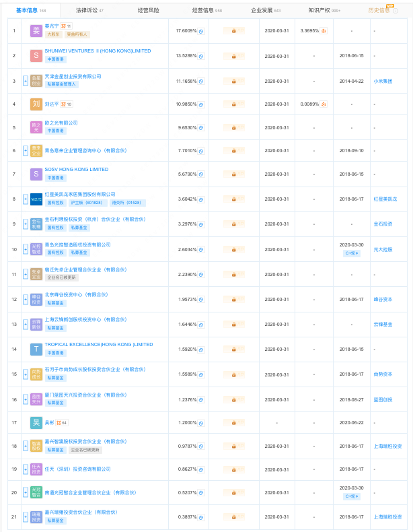Open shareholder link 姜兆宁
Image resolution: width=413 pixels, height=532 pixels.
52,26
